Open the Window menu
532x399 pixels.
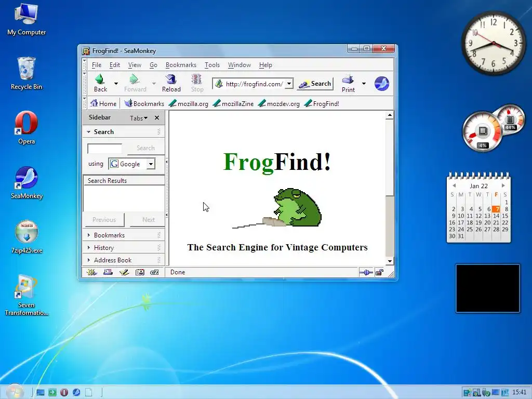pos(239,65)
